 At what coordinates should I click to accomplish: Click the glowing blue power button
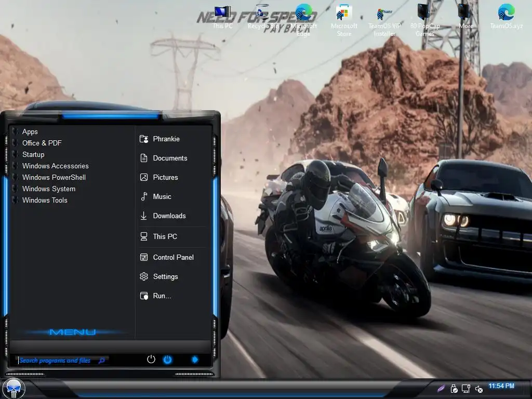(168, 360)
